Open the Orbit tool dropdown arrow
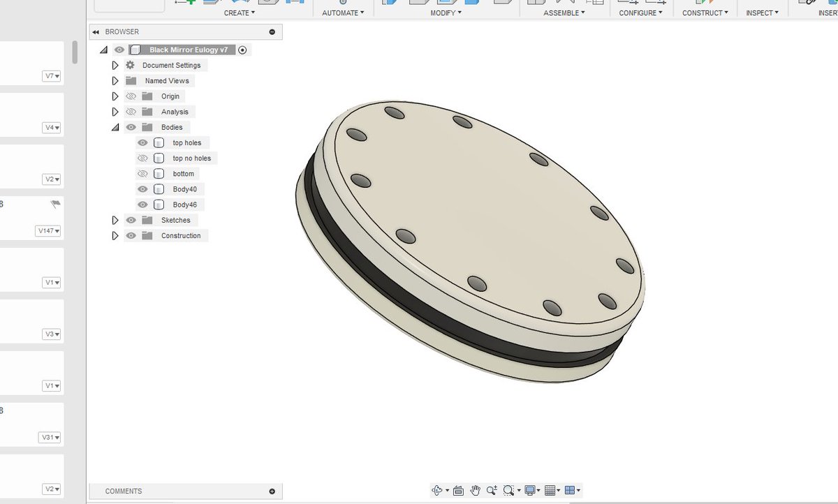The width and height of the screenshot is (838, 504). pyautogui.click(x=447, y=491)
